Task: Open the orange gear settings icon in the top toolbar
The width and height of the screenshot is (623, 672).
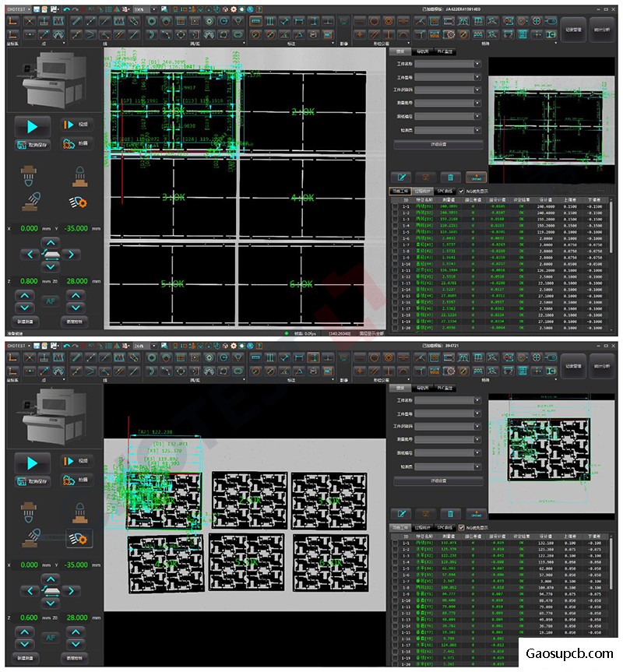Action: pyautogui.click(x=234, y=9)
